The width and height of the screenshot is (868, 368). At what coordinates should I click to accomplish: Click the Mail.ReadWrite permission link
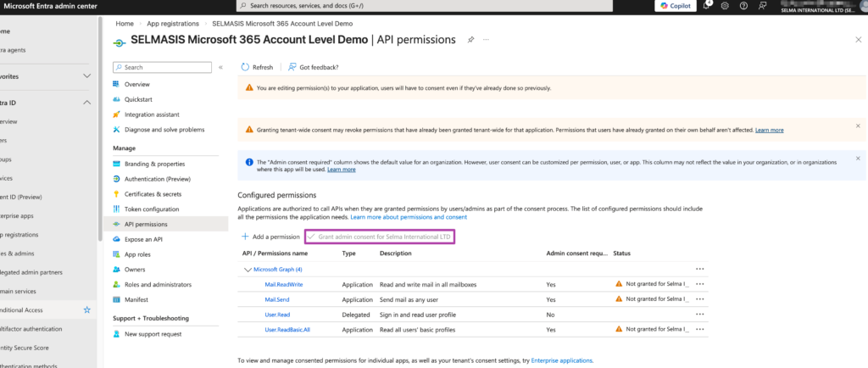283,284
